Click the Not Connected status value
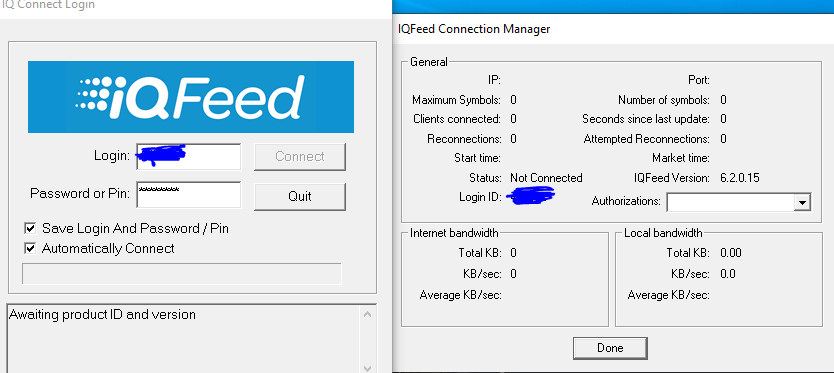Image resolution: width=834 pixels, height=373 pixels. 546,178
